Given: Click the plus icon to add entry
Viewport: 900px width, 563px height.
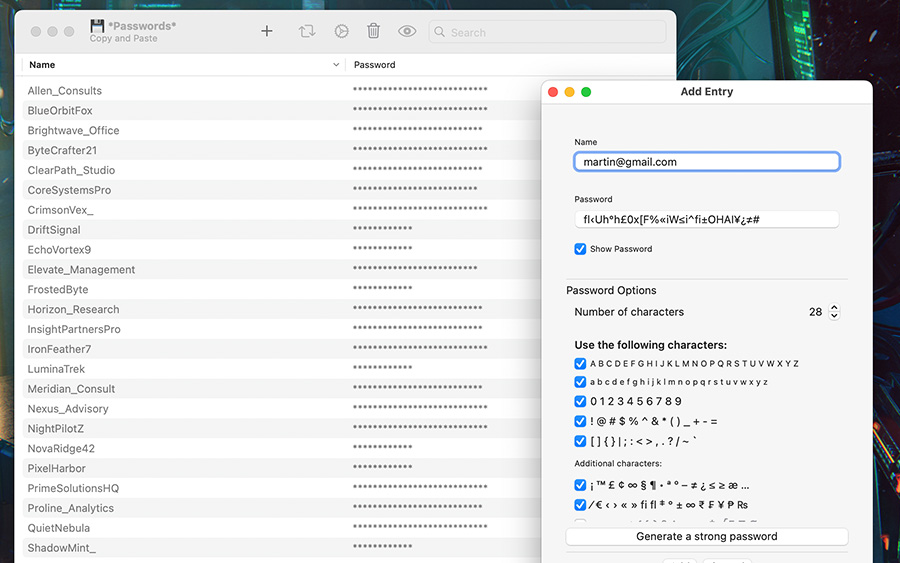Looking at the screenshot, I should tap(267, 31).
